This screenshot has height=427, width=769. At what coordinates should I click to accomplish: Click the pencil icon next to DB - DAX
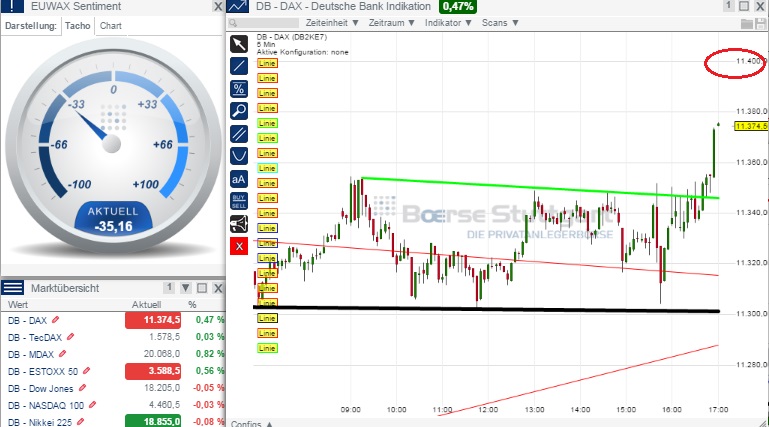coord(55,320)
